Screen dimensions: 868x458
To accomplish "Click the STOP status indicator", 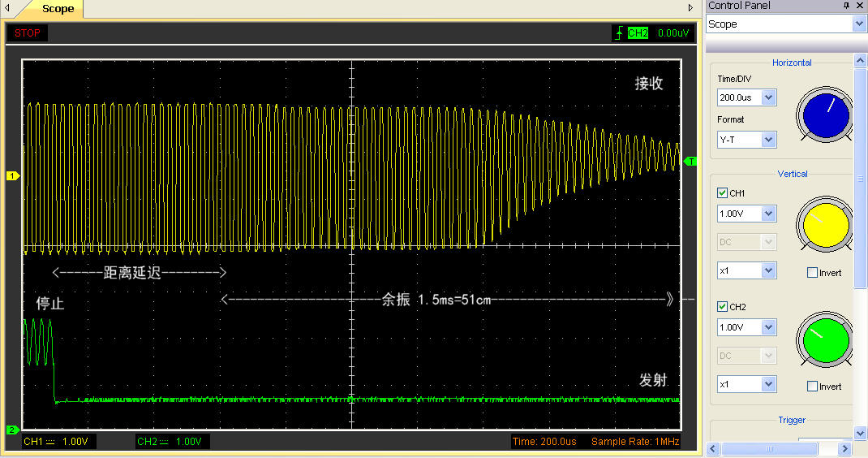I will [27, 33].
